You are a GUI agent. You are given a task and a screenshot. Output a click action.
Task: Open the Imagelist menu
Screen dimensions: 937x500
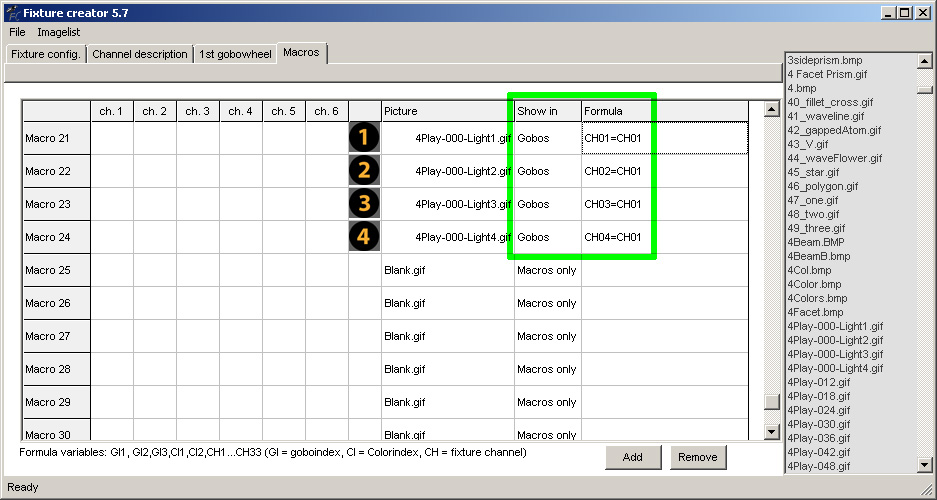(x=59, y=32)
